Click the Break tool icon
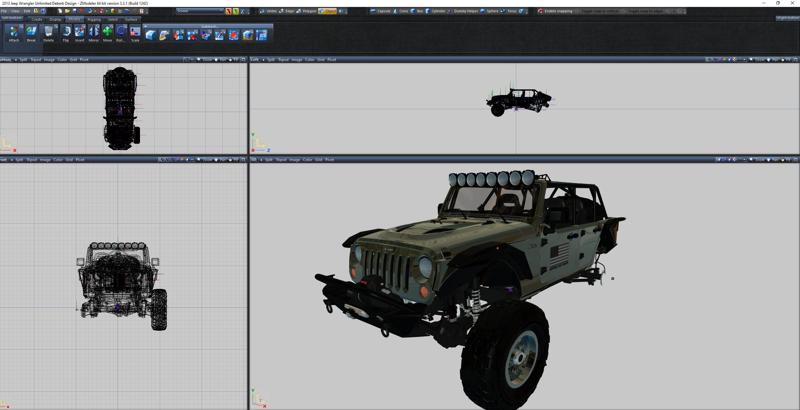800x410 pixels. pos(31,33)
